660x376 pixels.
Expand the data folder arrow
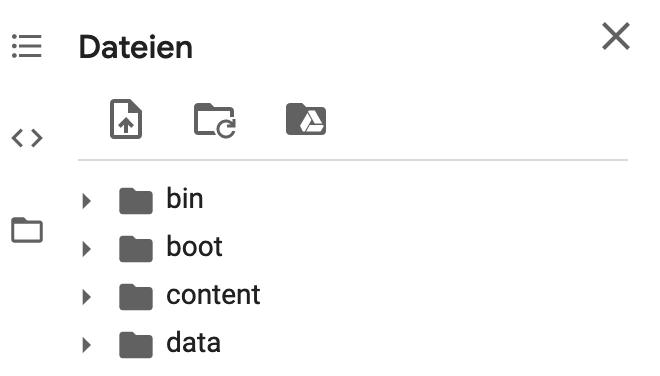[87, 345]
